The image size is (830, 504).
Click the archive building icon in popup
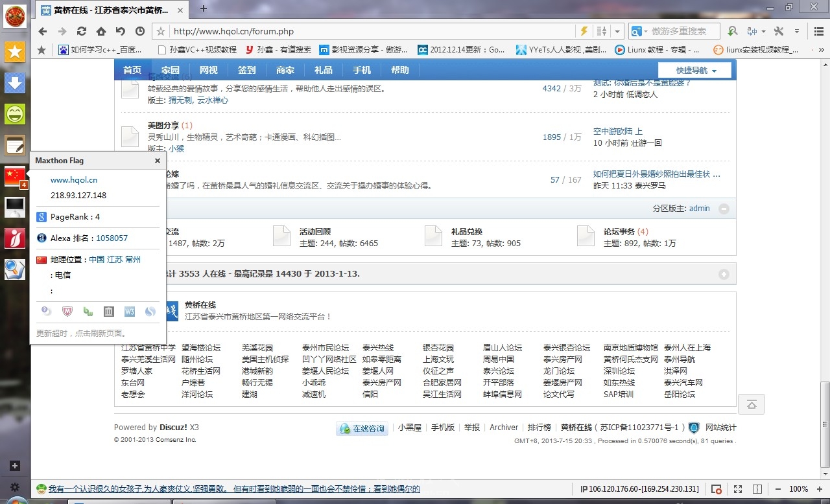coord(108,312)
